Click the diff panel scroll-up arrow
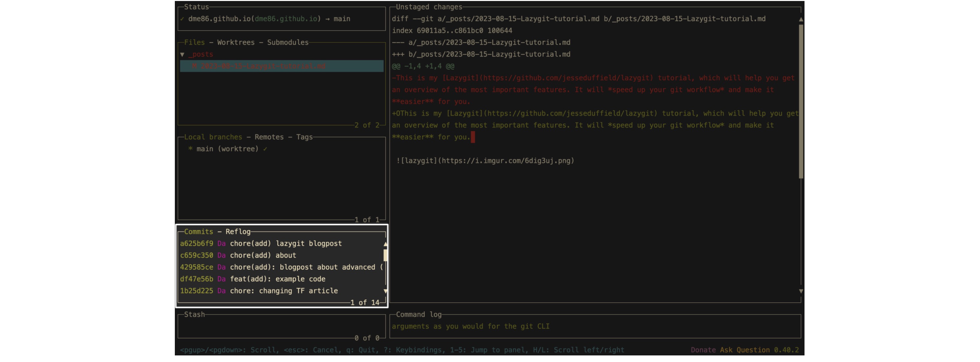 (801, 19)
